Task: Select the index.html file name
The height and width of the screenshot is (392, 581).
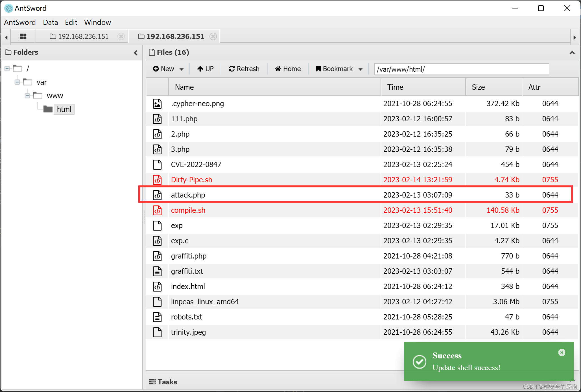Action: [x=188, y=286]
